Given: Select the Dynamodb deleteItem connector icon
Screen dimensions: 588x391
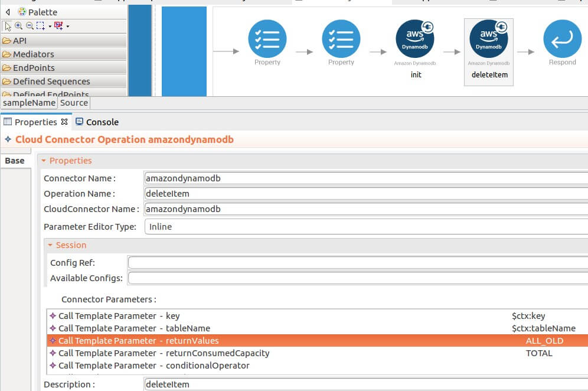Looking at the screenshot, I should click(x=489, y=38).
